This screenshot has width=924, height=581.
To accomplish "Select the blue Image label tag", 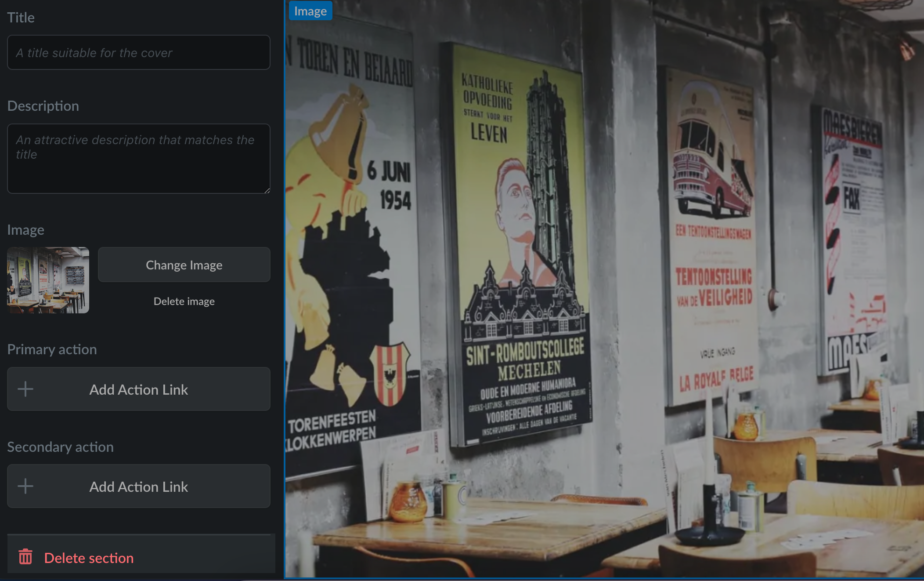I will point(310,11).
